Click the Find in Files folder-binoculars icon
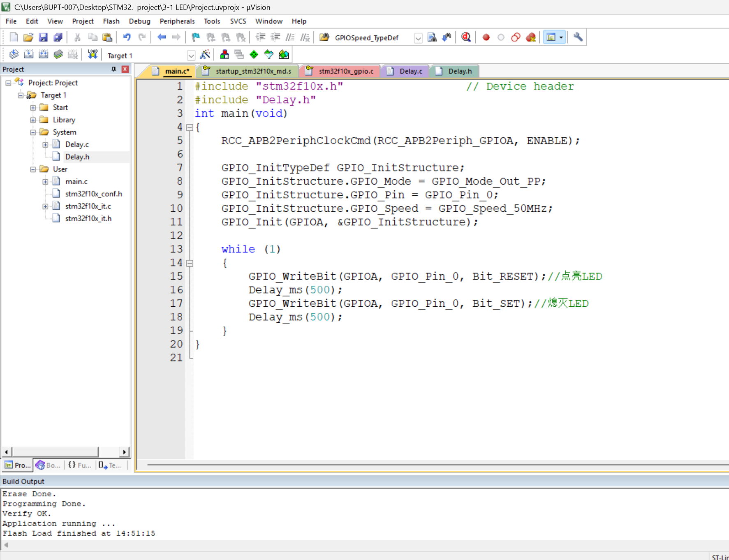Viewport: 729px width, 560px height. 324,37
